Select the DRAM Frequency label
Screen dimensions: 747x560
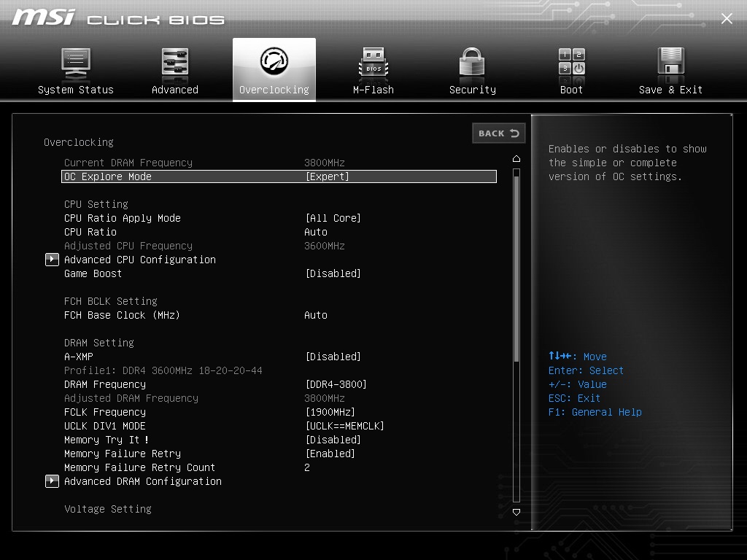[x=105, y=384]
